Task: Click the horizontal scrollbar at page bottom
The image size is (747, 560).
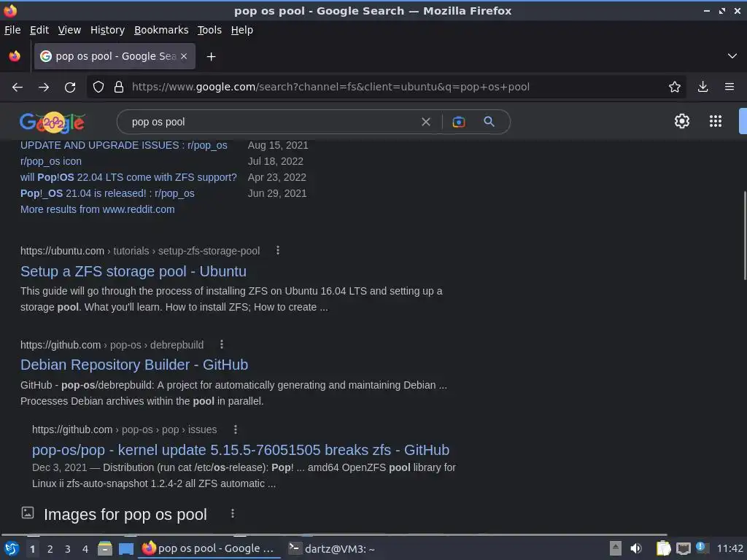Action: pyautogui.click(x=333, y=535)
